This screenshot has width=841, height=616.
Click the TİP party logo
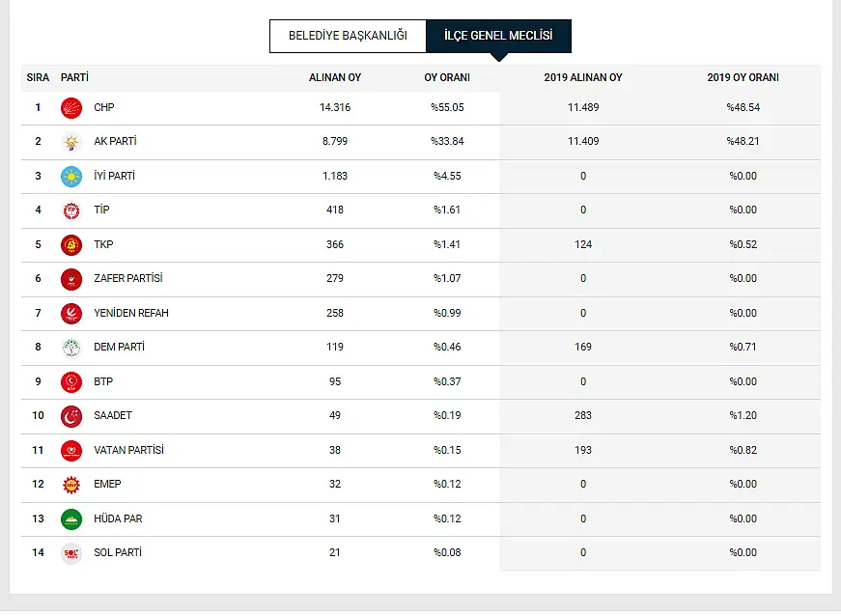click(71, 210)
